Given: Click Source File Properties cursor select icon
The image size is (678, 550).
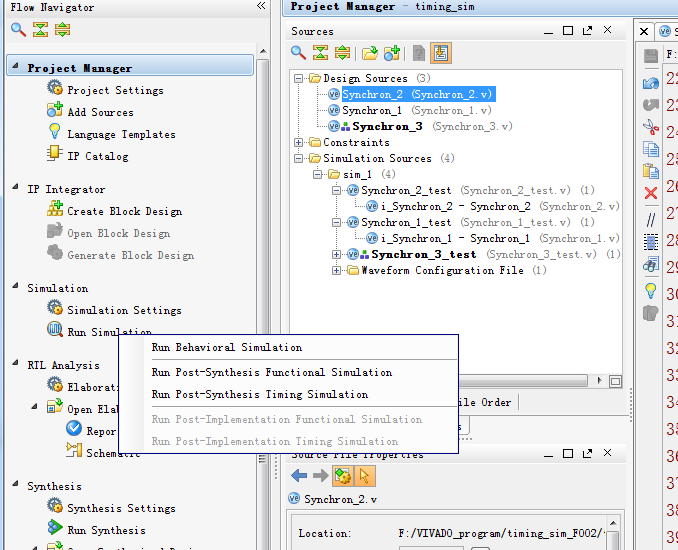Looking at the screenshot, I should click(x=365, y=476).
